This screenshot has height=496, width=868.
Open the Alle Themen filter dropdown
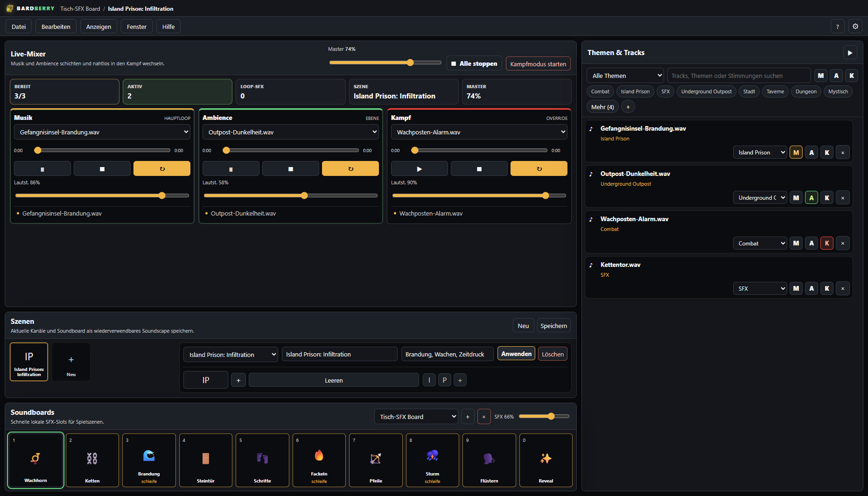(x=625, y=76)
